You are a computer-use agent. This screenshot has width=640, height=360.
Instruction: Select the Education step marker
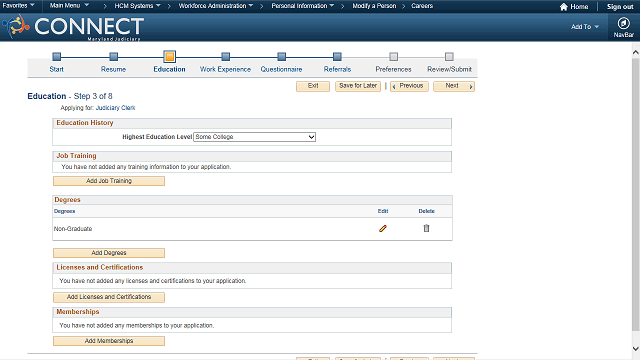pos(169,56)
